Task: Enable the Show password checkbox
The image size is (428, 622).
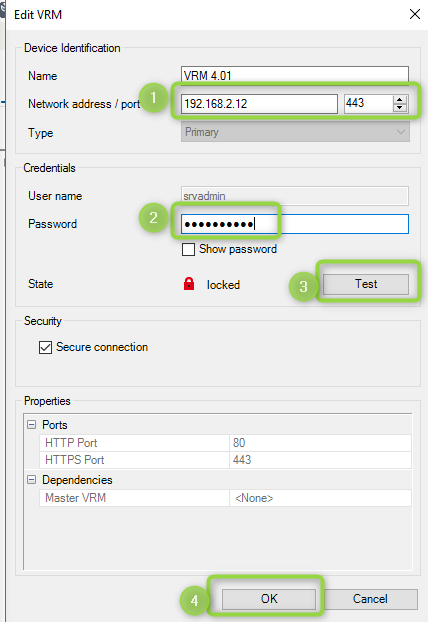Action: point(188,250)
